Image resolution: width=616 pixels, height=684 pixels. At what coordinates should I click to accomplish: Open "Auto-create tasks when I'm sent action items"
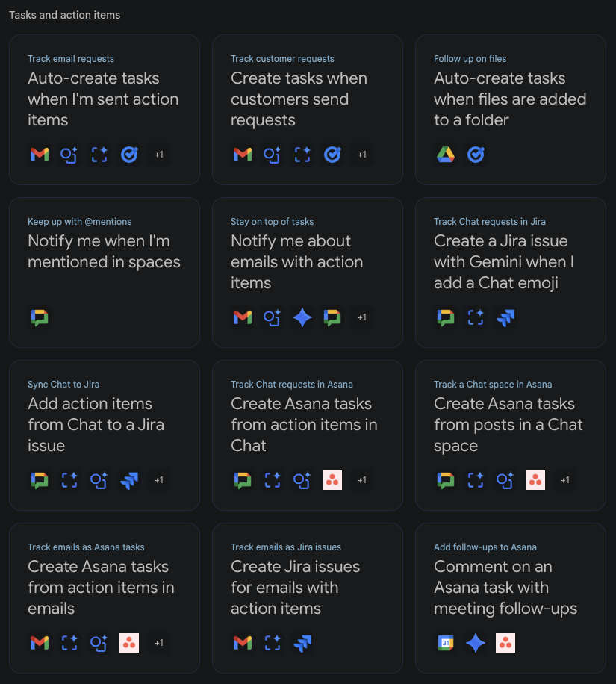coord(103,99)
